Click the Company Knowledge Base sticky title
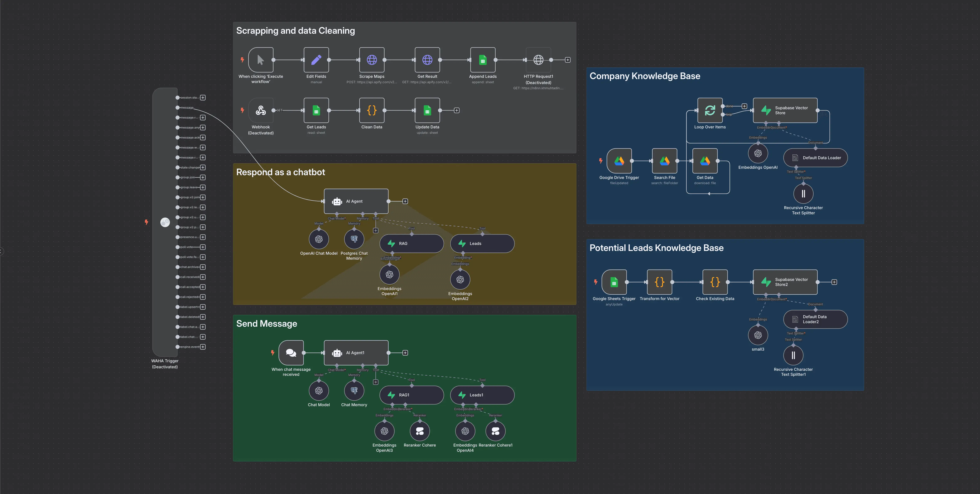The height and width of the screenshot is (494, 980). pos(645,76)
